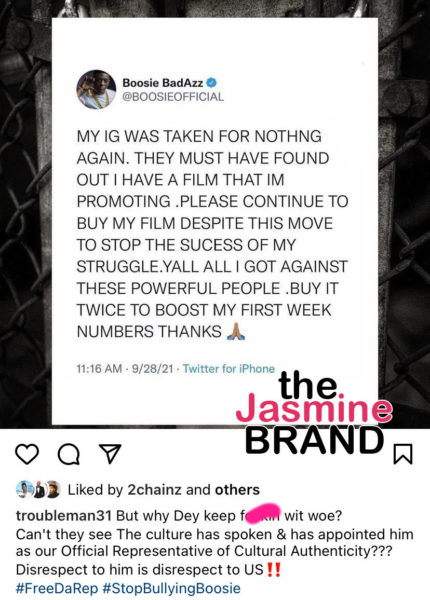Open the #FreeDaRep hashtag

click(x=57, y=588)
